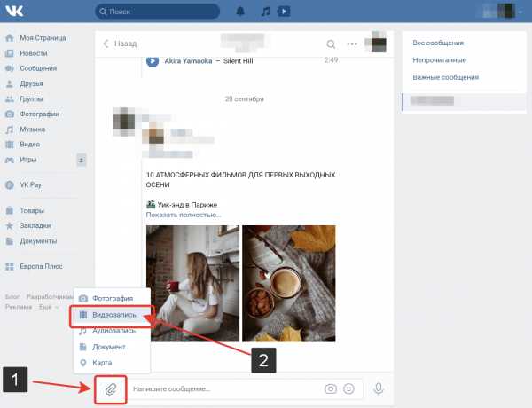Click the camera icon in message box
532x408 pixels.
[331, 388]
